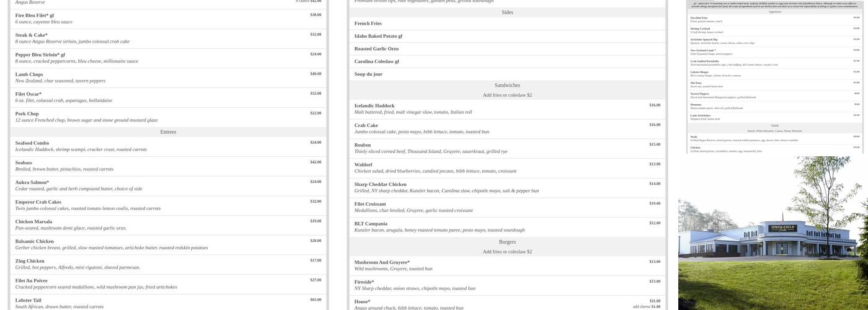
Task: Select the Seafood Combo entree
Action: coord(32,143)
